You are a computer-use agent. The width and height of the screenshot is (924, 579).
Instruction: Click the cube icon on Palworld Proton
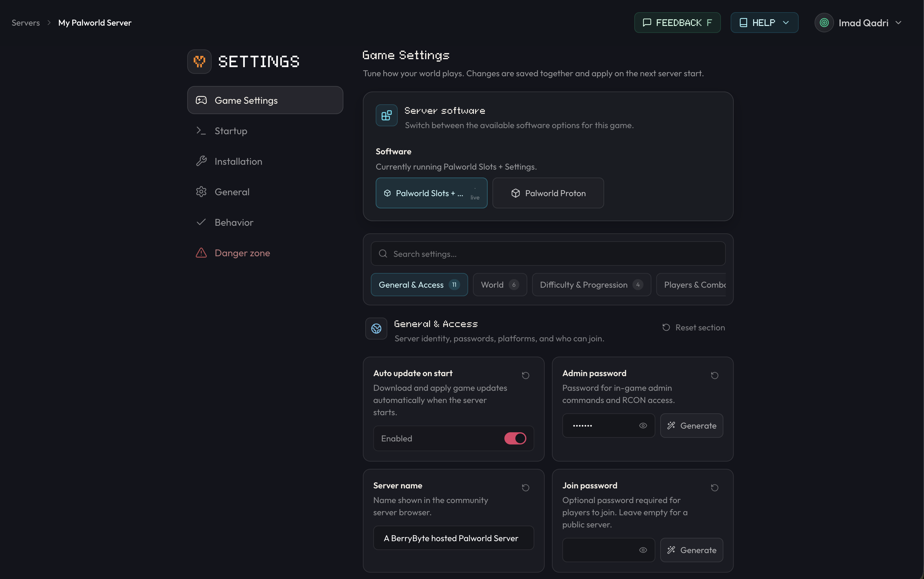point(516,193)
